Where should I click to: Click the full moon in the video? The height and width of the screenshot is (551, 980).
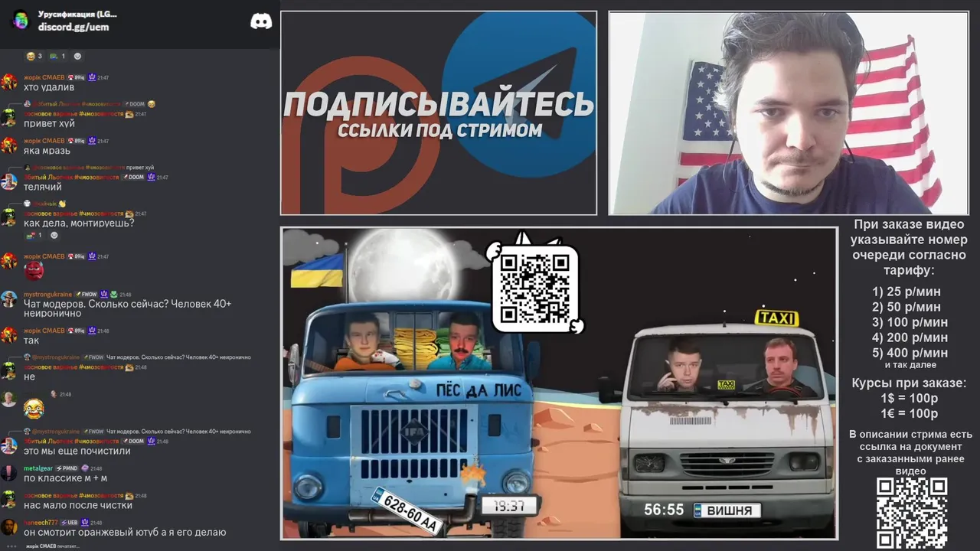pyautogui.click(x=402, y=266)
